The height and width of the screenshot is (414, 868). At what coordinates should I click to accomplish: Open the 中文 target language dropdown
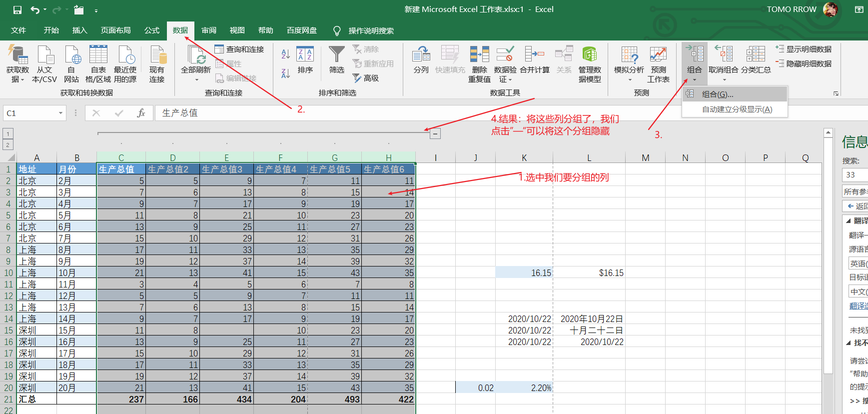pyautogui.click(x=858, y=291)
